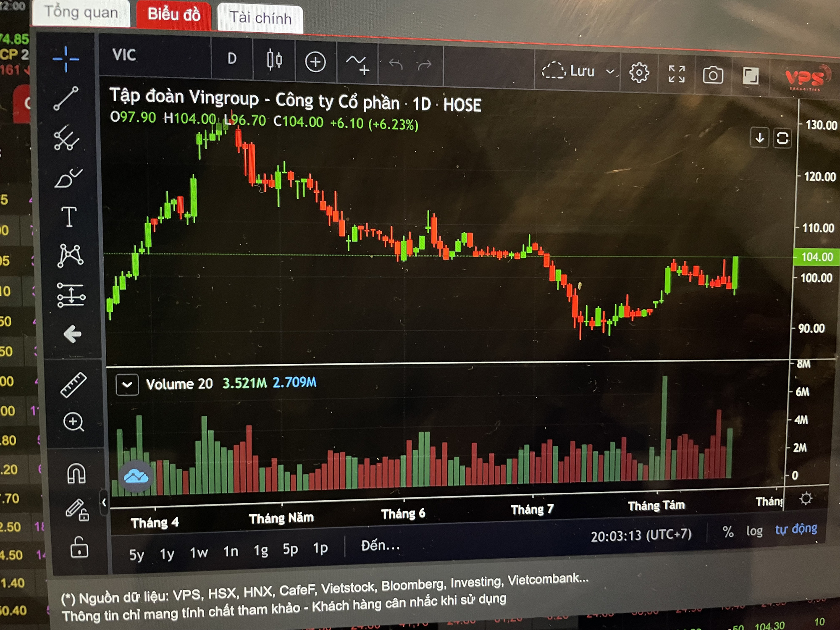Set the range to 5p

pos(290,549)
